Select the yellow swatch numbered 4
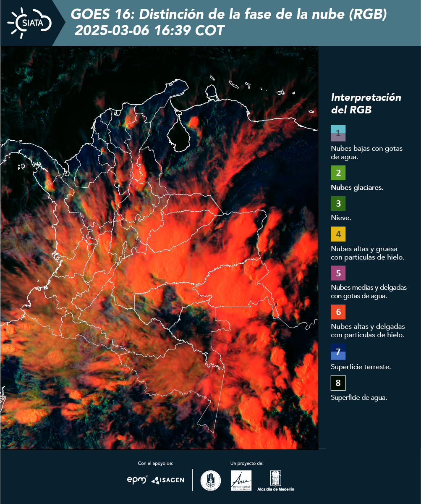The height and width of the screenshot is (504, 421). tap(338, 234)
